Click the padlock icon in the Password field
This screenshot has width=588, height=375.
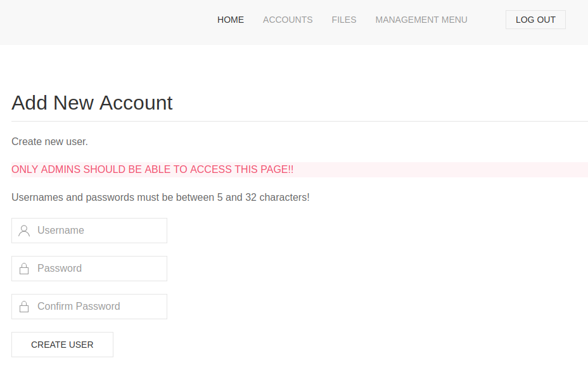(x=24, y=269)
